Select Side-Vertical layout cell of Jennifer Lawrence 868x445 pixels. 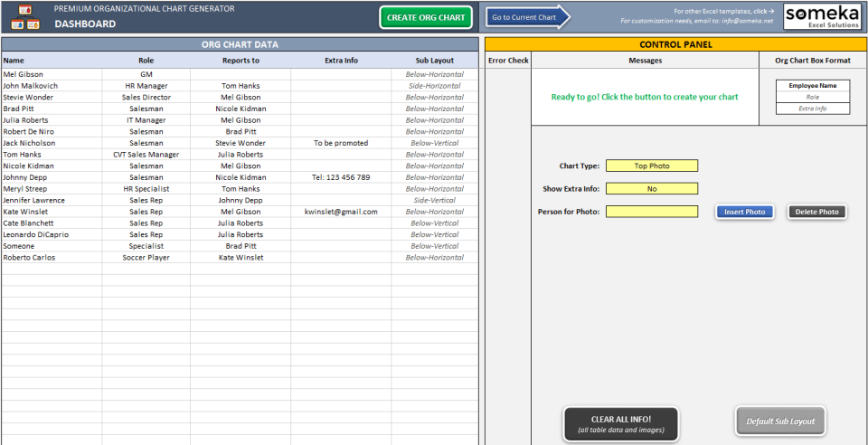[435, 201]
